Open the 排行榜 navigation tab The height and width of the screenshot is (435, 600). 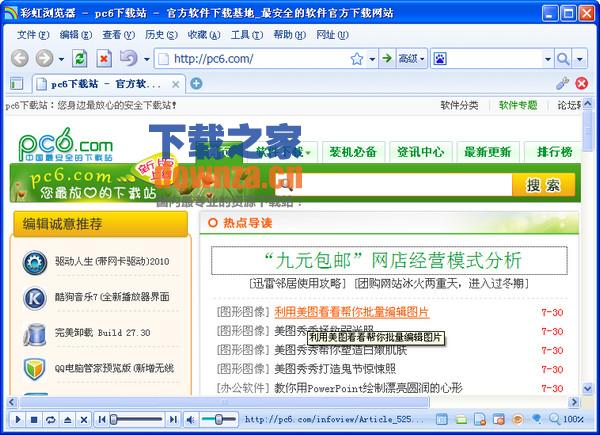(x=554, y=152)
